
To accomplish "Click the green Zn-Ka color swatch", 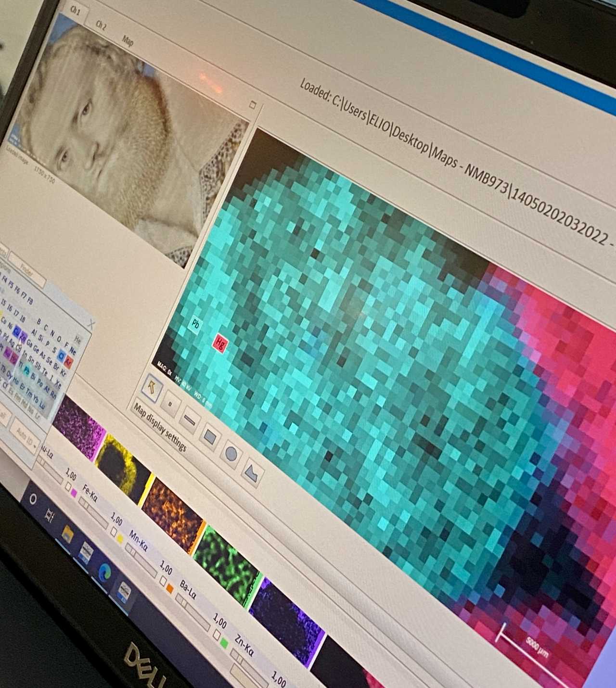I will pyautogui.click(x=223, y=643).
